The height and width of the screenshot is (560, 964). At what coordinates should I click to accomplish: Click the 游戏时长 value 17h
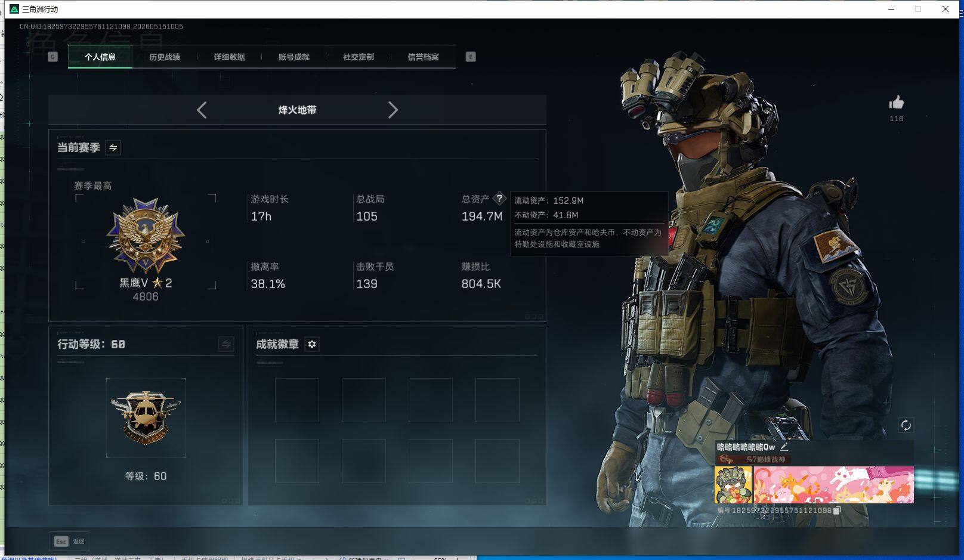tap(261, 216)
